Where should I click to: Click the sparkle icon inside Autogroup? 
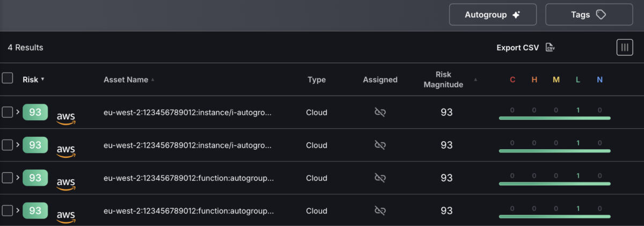point(516,15)
